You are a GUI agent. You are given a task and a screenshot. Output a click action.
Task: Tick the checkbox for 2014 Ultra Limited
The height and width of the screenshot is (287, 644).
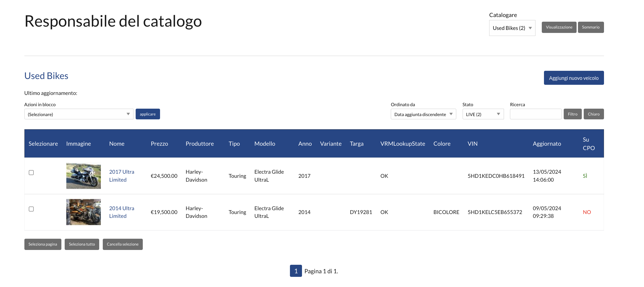(x=31, y=209)
